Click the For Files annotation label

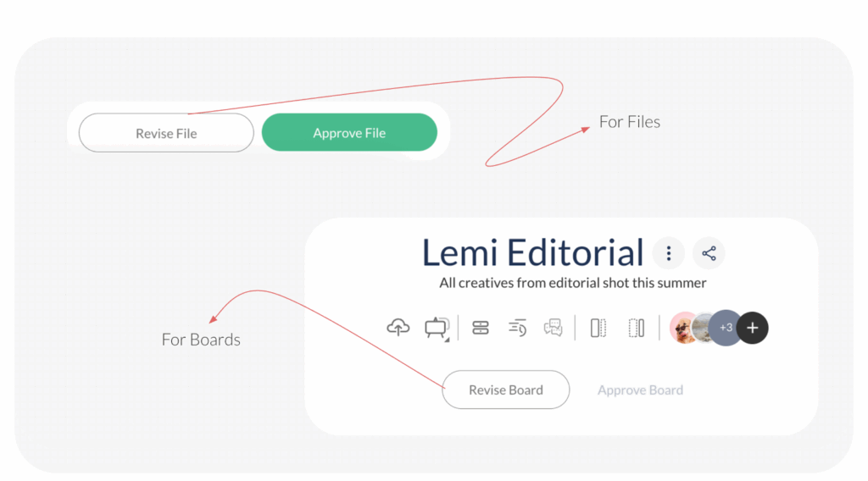click(x=629, y=122)
